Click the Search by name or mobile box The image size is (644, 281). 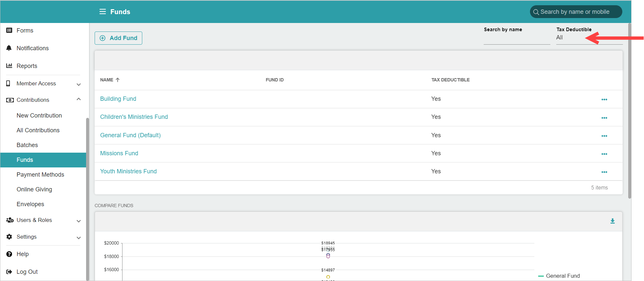coord(576,12)
